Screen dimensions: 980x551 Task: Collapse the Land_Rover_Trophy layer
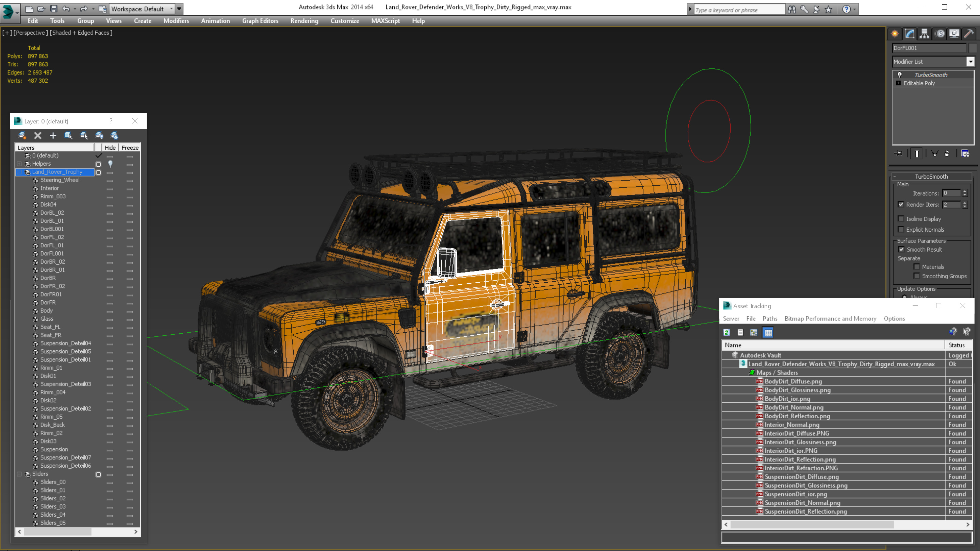(19, 172)
